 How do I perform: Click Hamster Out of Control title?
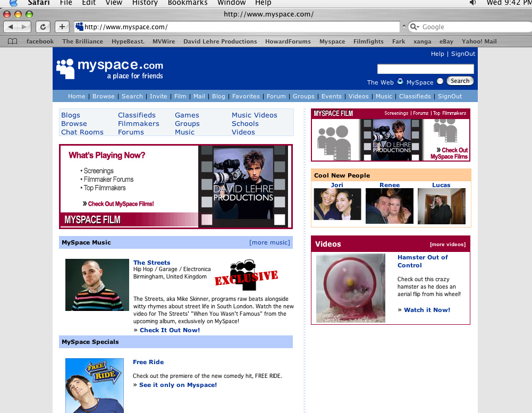pos(423,261)
